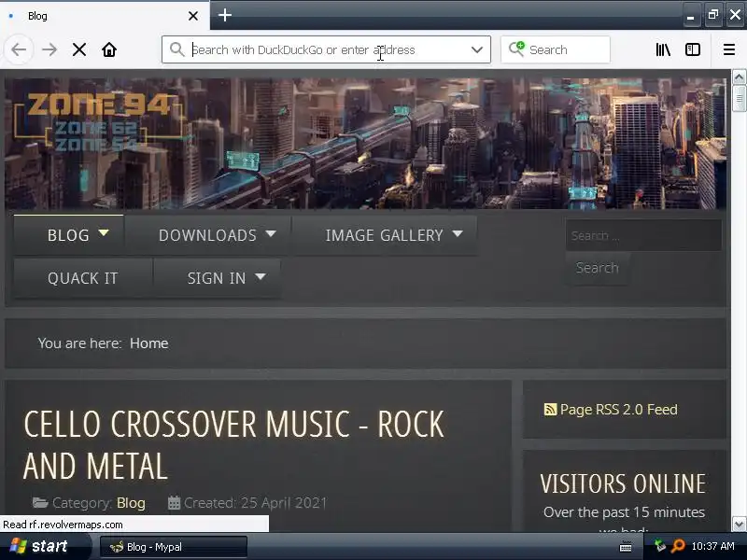
Task: Restore down the Mypal browser window
Action: [x=712, y=15]
